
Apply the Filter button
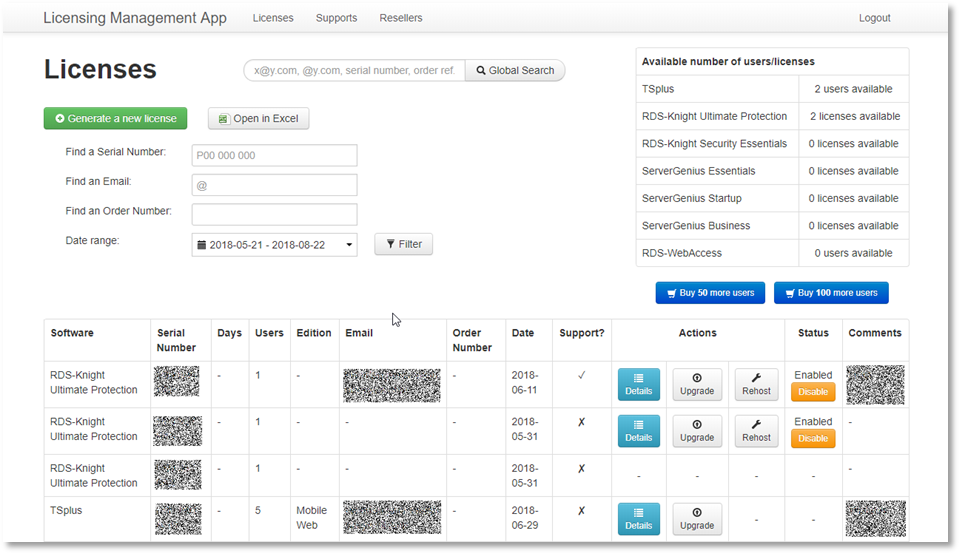click(403, 244)
